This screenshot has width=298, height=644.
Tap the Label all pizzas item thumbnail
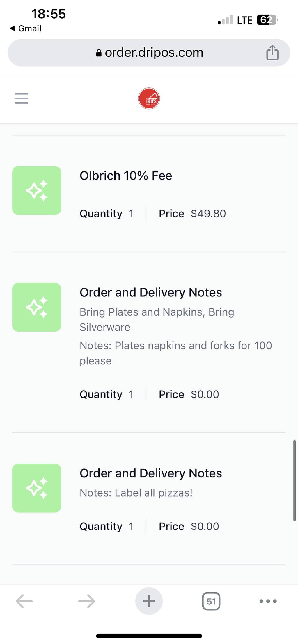37,488
